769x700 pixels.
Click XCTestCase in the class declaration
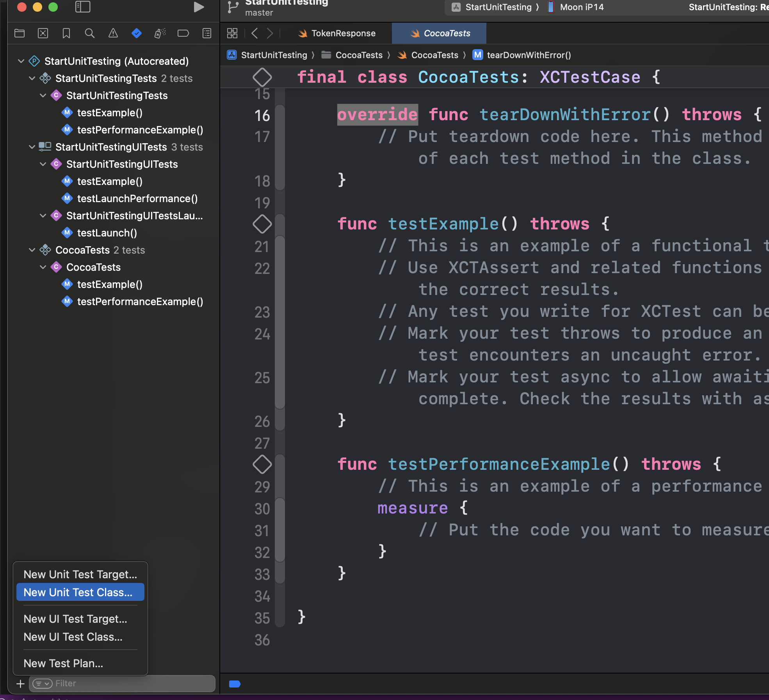point(590,77)
